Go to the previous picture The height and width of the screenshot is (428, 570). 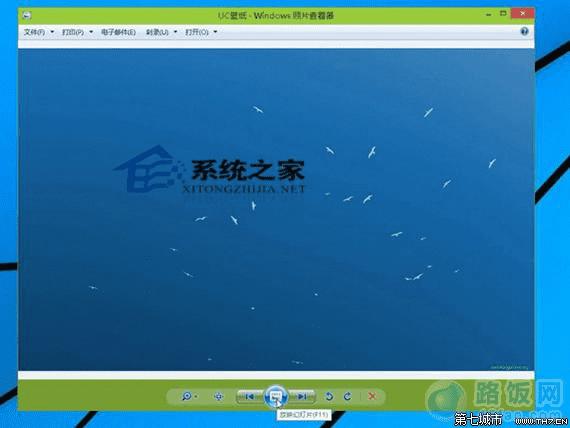click(x=250, y=396)
